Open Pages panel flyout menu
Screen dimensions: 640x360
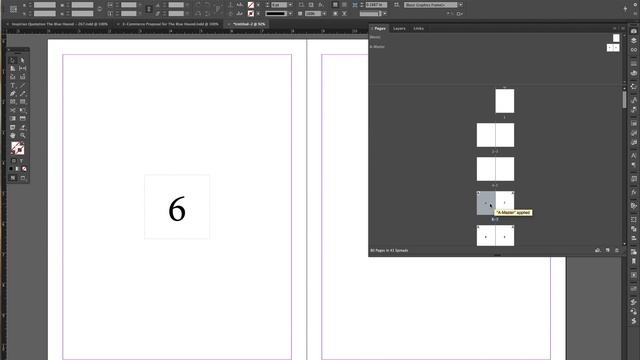point(623,29)
